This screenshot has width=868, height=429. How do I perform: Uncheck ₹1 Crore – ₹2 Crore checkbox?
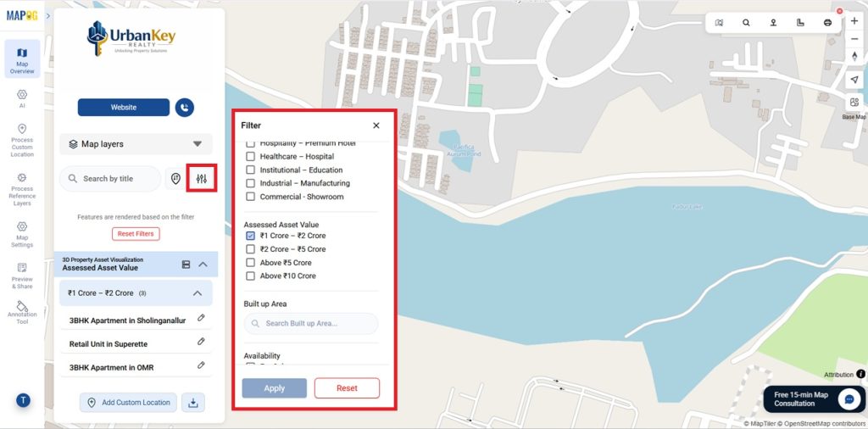click(250, 236)
